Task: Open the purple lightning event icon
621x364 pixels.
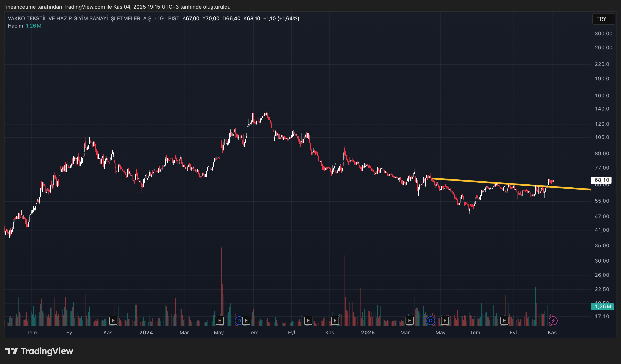Action: [553, 321]
